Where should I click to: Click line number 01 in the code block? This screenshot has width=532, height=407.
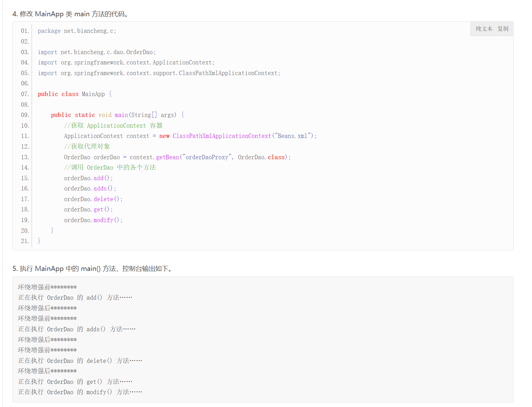coord(25,31)
